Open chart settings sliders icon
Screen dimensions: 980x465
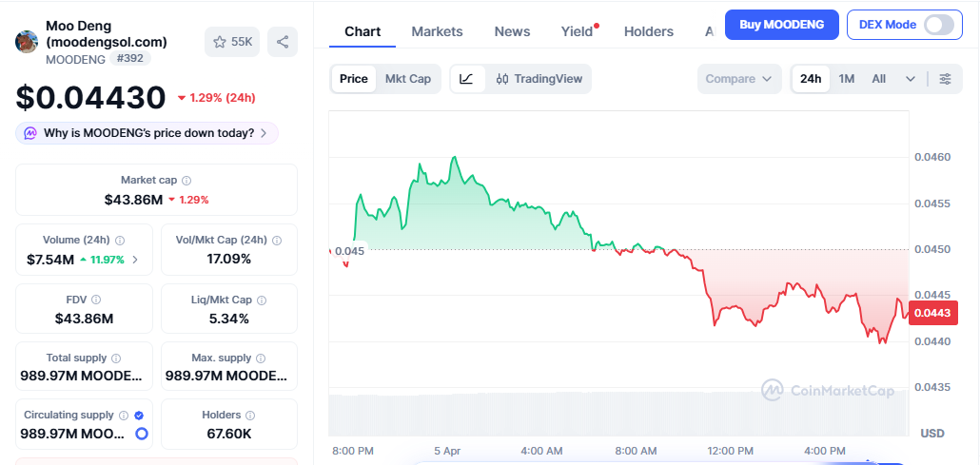946,79
